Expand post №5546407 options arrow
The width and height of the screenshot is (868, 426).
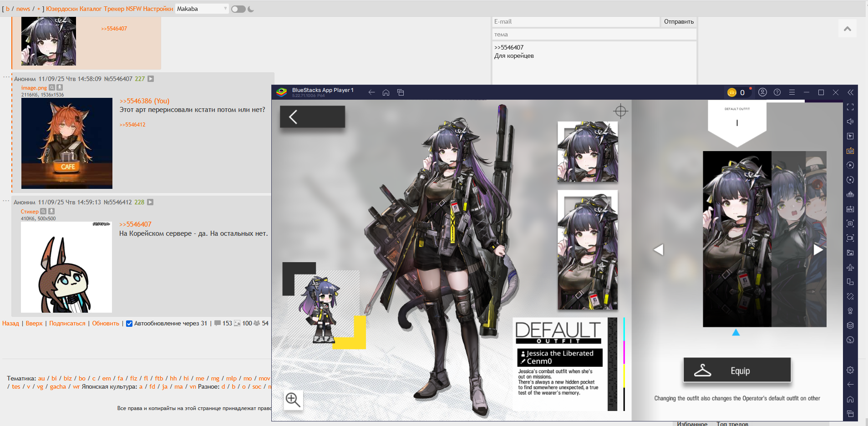151,79
